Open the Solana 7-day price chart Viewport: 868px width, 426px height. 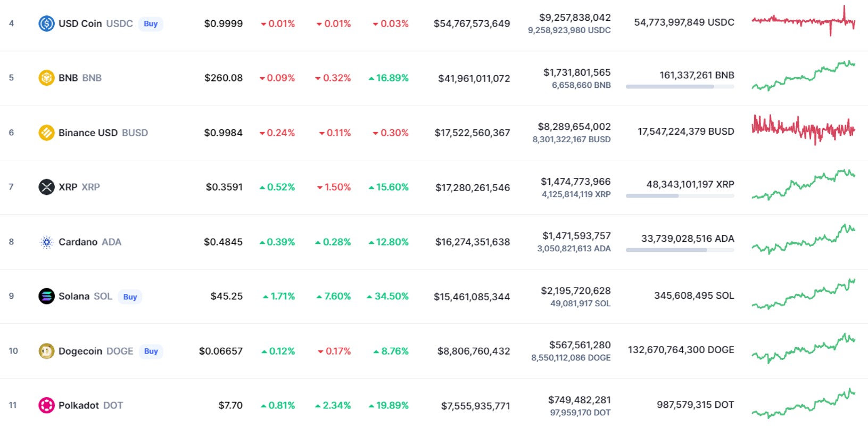(x=804, y=294)
